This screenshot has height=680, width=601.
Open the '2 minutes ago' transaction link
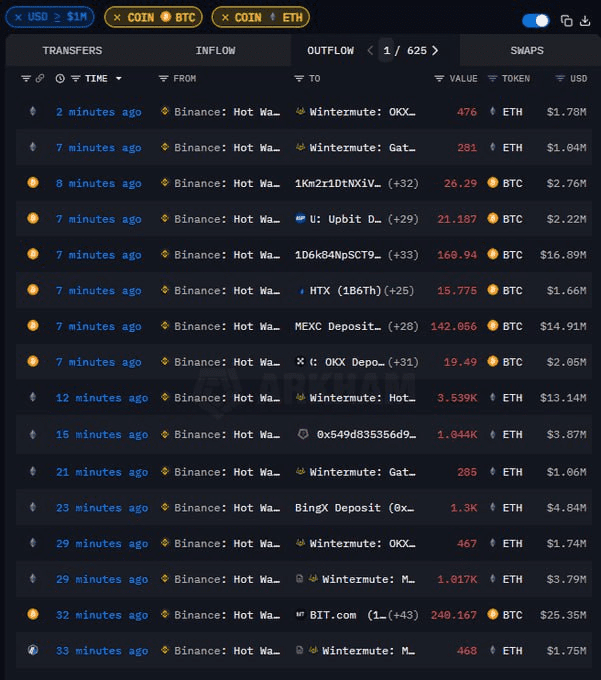(98, 112)
